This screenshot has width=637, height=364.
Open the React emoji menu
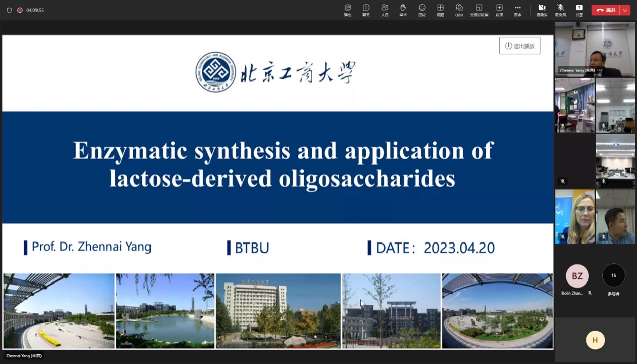click(x=422, y=9)
